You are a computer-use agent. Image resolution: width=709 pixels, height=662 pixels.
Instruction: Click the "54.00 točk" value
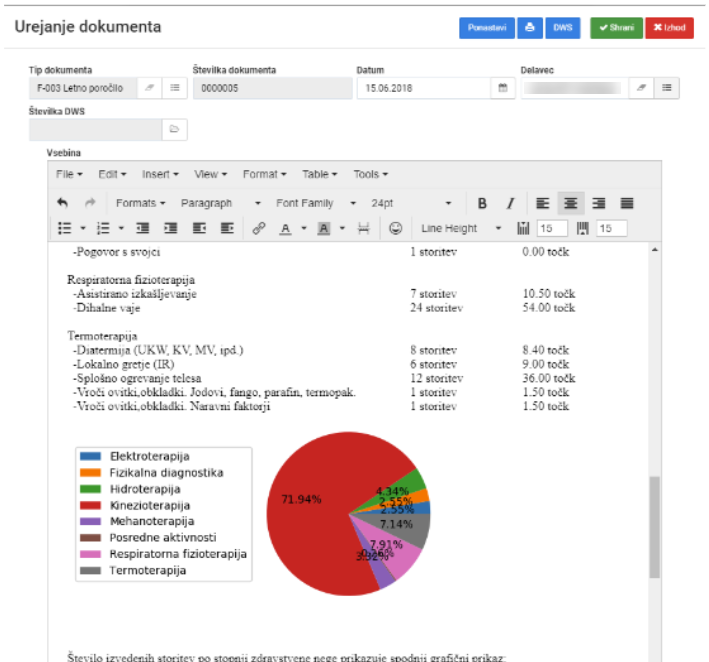tap(548, 308)
